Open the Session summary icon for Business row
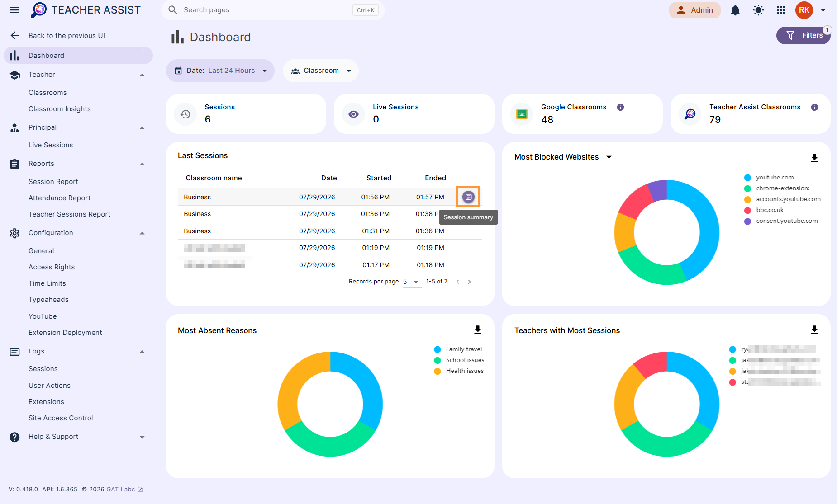Viewport: 837px width, 504px height. [x=468, y=197]
